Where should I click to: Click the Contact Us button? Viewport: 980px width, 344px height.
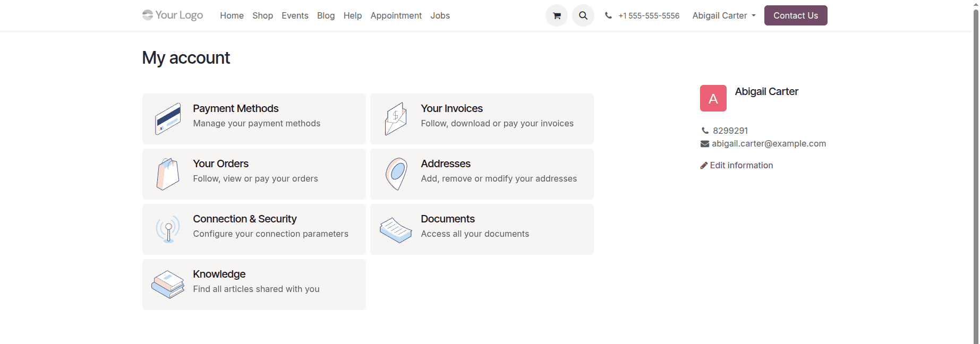pos(796,15)
